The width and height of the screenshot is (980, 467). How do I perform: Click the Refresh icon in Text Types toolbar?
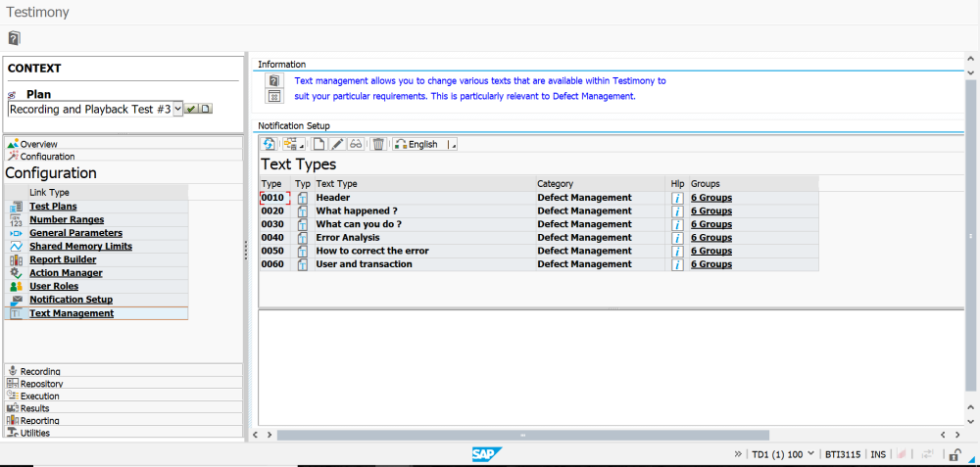coord(269,144)
